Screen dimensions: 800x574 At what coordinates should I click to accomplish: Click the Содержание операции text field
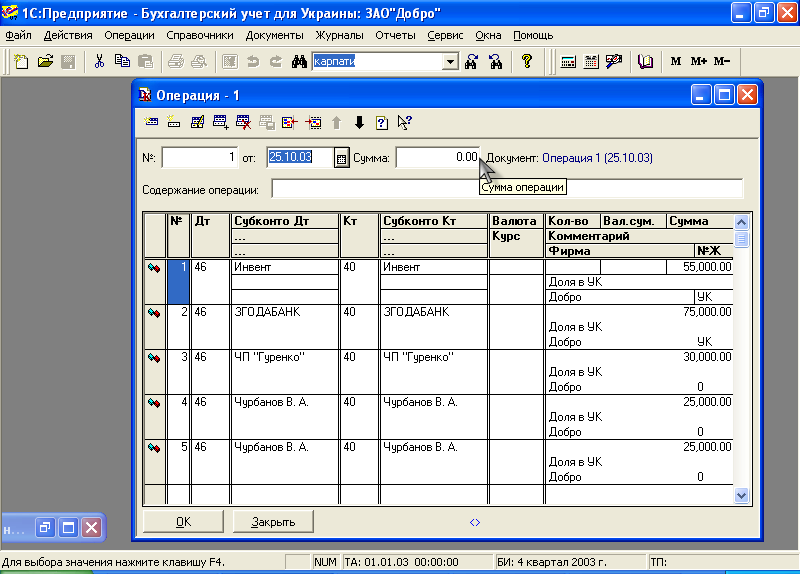click(x=507, y=189)
